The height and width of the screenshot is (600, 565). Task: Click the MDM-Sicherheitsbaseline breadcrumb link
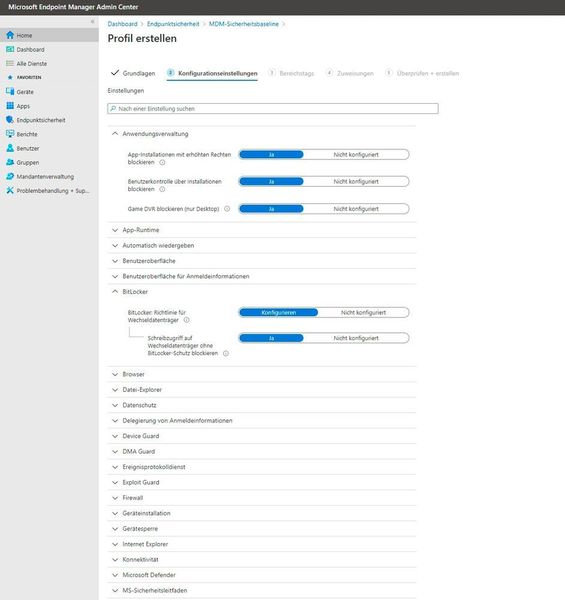[x=244, y=24]
